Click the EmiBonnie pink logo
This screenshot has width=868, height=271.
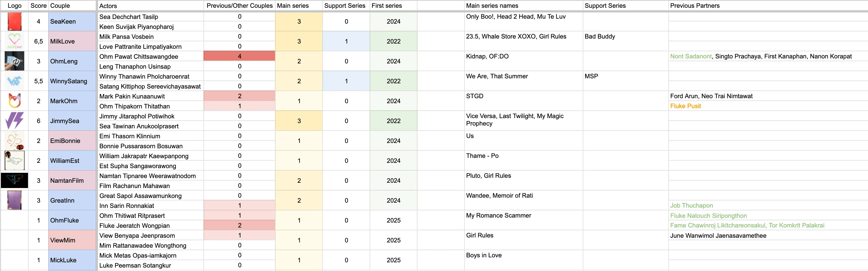tap(15, 141)
